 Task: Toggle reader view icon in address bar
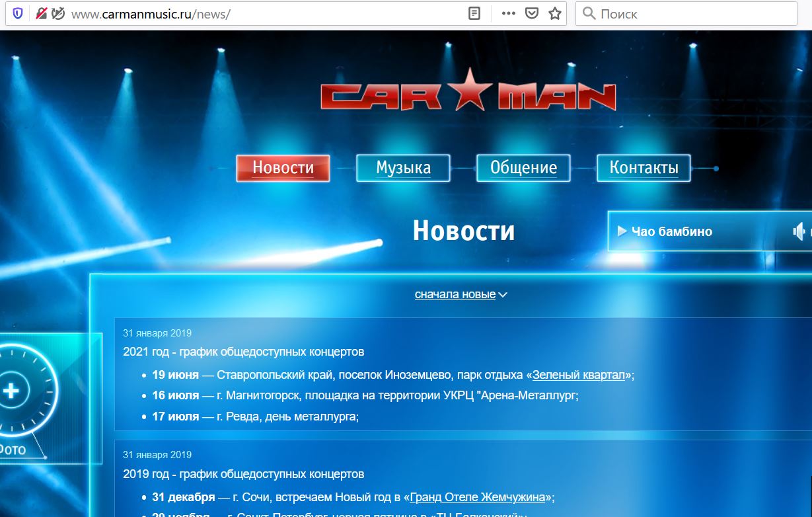click(x=474, y=13)
